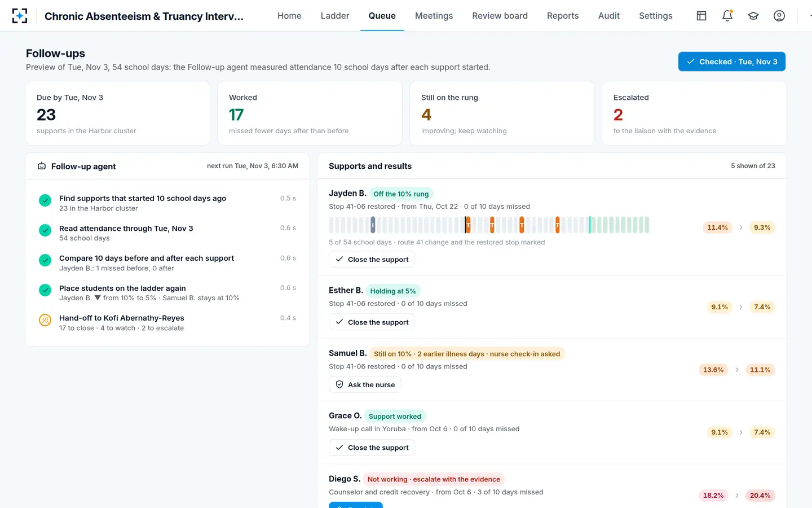The image size is (812, 508).
Task: Click Ask the nurse for Samuel B.
Action: point(365,384)
